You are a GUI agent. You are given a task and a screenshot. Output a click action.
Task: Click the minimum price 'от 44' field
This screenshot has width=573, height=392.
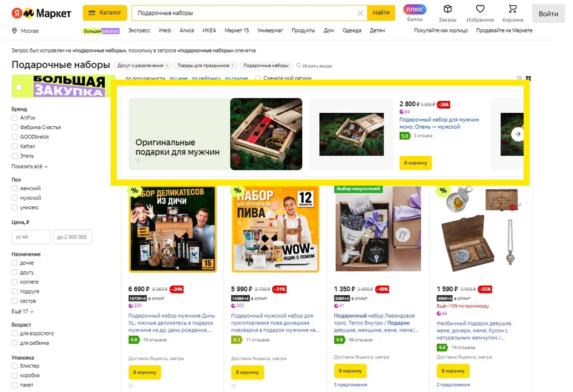click(31, 237)
